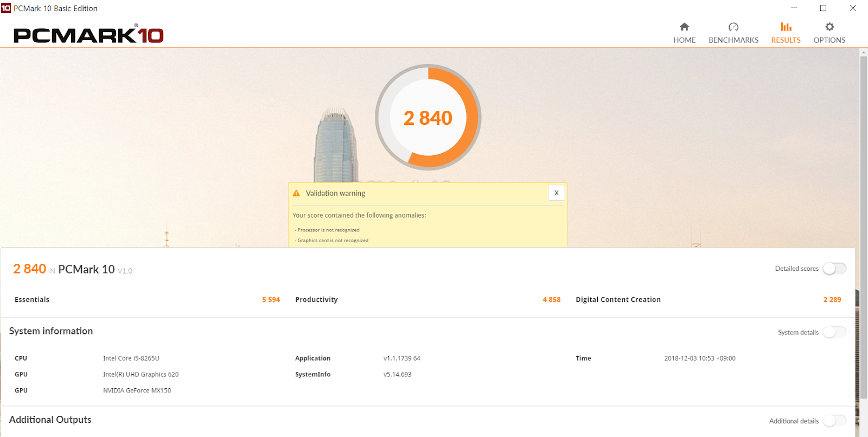This screenshot has width=868, height=437.
Task: Go to the Home screen icon
Action: click(684, 27)
